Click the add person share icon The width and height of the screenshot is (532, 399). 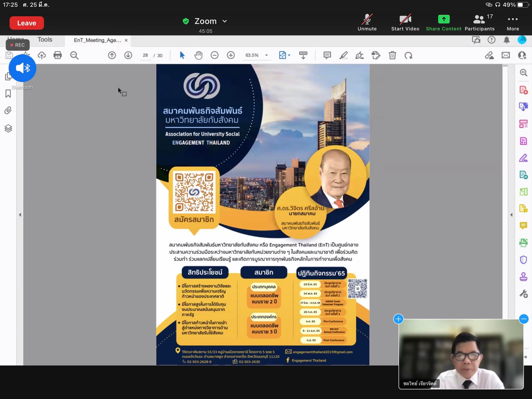[x=522, y=55]
